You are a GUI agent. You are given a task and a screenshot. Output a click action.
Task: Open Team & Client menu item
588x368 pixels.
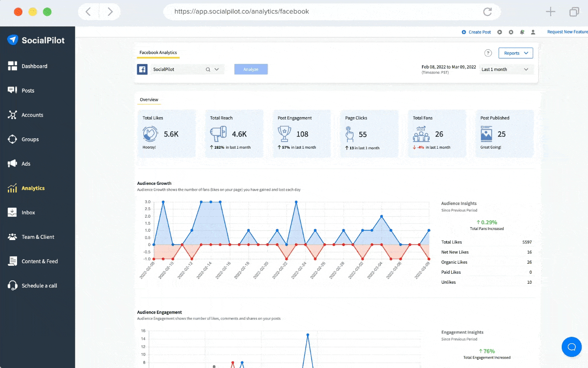[38, 237]
